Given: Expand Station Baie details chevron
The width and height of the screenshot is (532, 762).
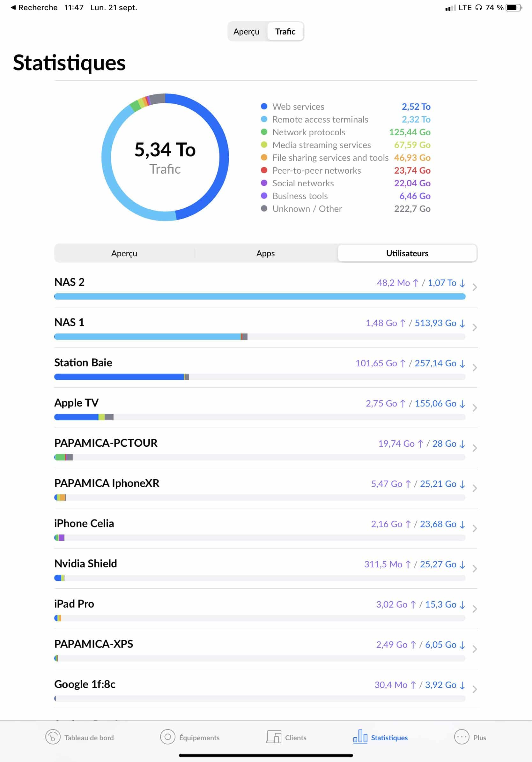Looking at the screenshot, I should tap(475, 368).
